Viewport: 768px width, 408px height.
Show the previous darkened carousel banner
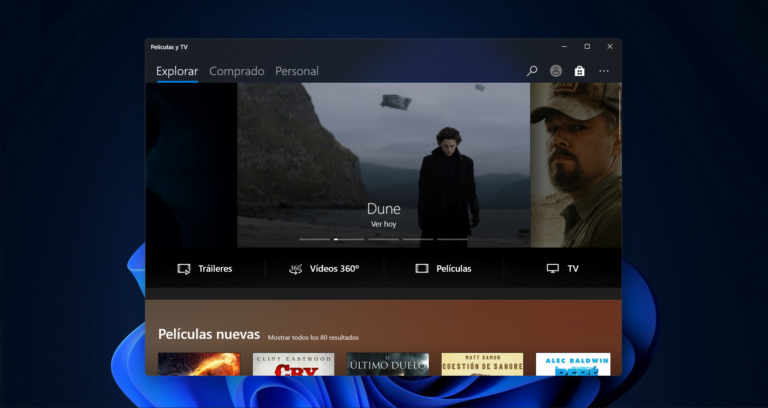pos(191,165)
